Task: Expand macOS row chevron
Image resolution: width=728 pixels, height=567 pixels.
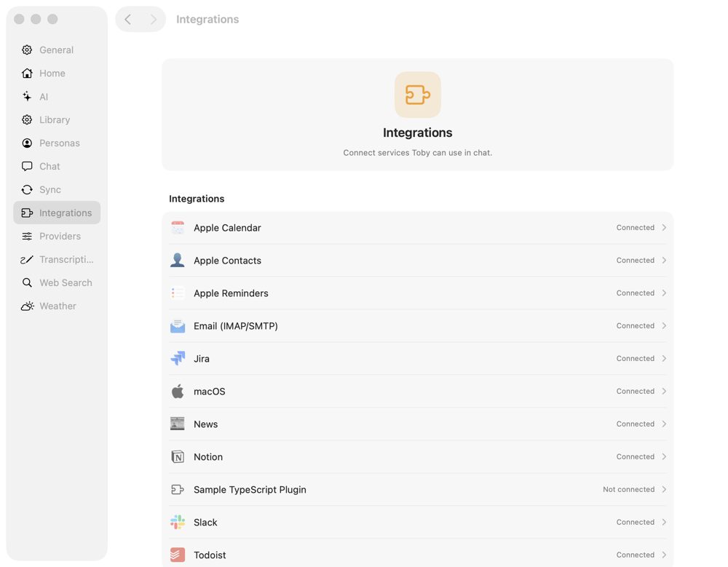Action: click(x=664, y=391)
